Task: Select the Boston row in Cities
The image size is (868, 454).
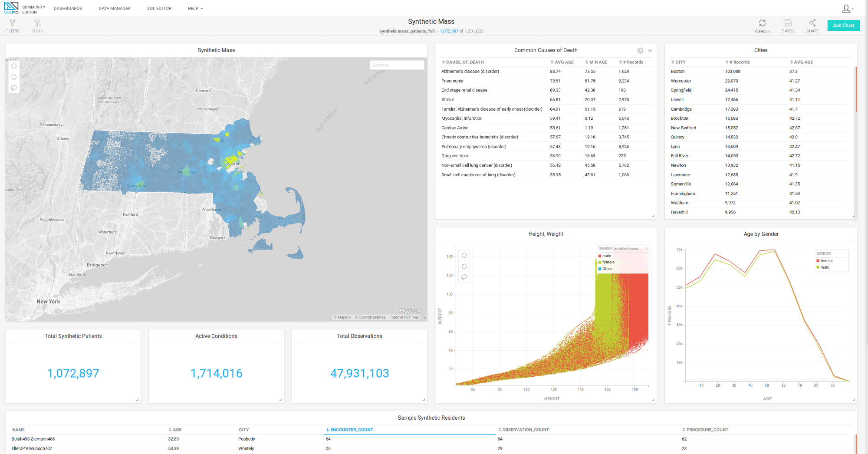Action: [760, 72]
